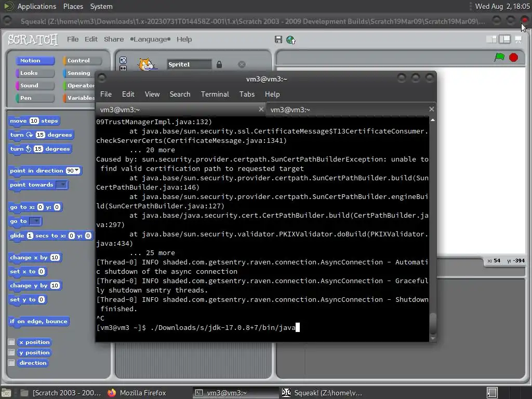Switch to small stage layout icon
The height and width of the screenshot is (399, 532).
coord(491,39)
